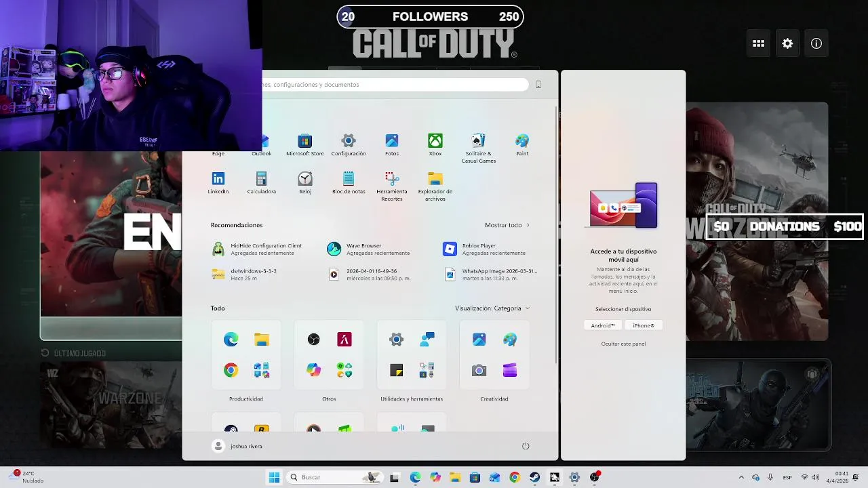Click the Start menu vertical scrollbar
This screenshot has height=488, width=868.
point(557,234)
